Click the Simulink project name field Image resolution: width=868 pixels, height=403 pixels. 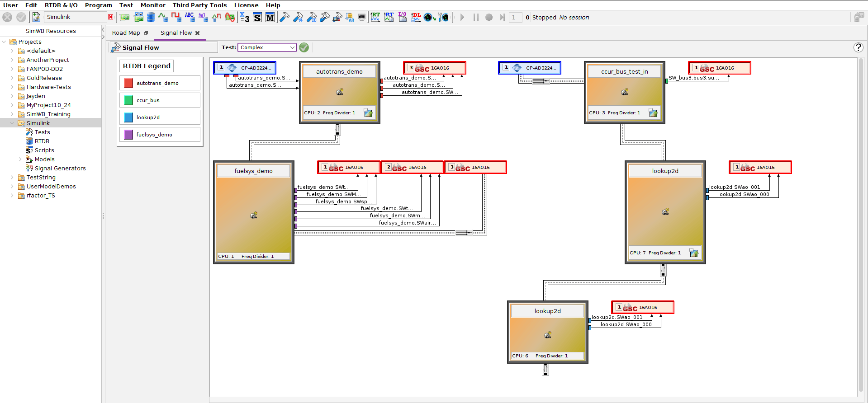tap(75, 17)
